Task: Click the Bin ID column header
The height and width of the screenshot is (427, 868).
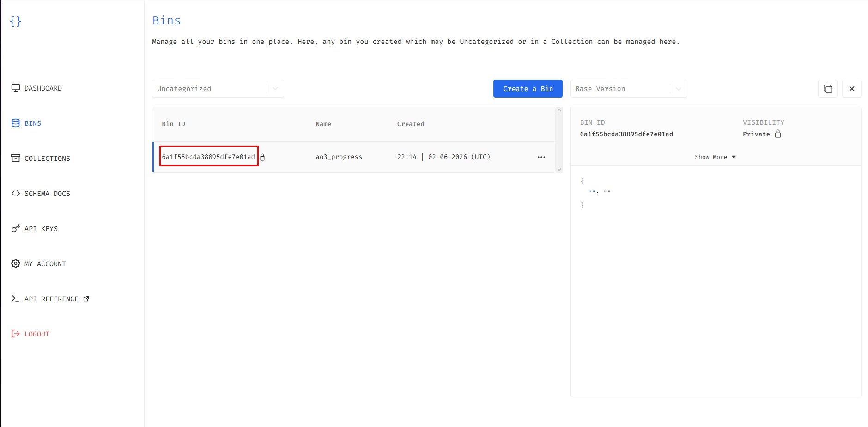Action: [x=173, y=124]
